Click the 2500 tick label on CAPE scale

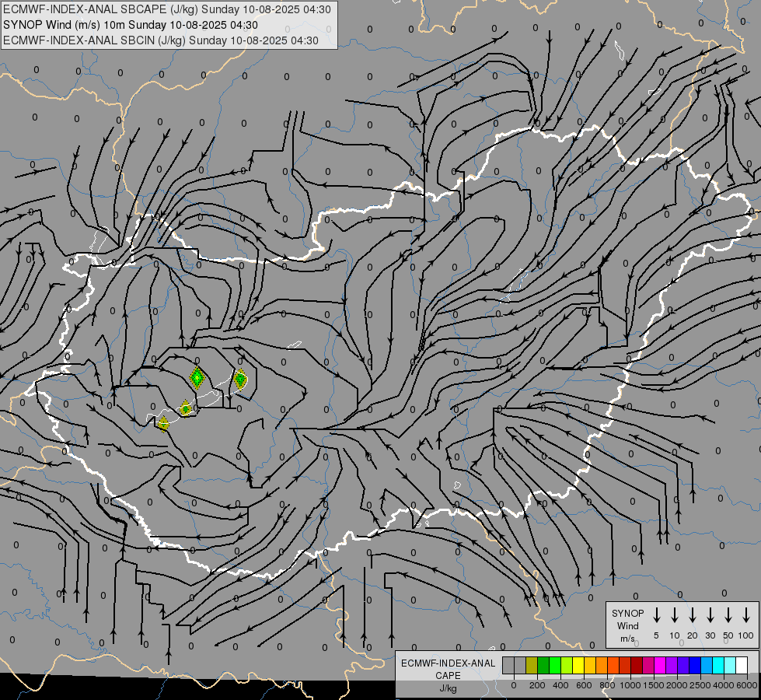click(x=700, y=685)
